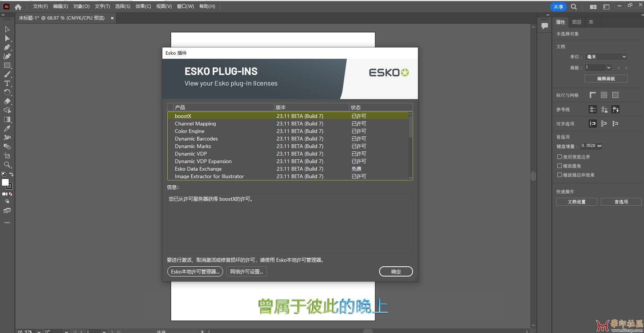644x333 pixels.
Task: Select the Selection tool arrow
Action: click(x=7, y=29)
